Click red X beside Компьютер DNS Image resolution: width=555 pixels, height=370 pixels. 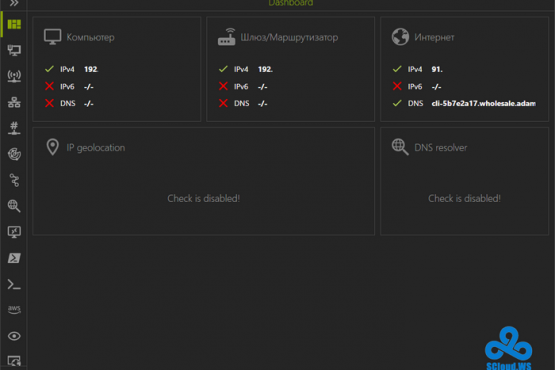(49, 103)
